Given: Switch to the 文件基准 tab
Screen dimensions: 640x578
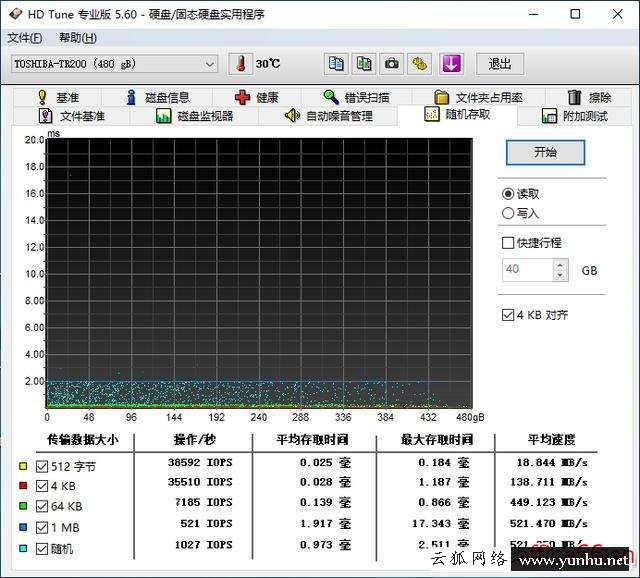Looking at the screenshot, I should [71, 116].
